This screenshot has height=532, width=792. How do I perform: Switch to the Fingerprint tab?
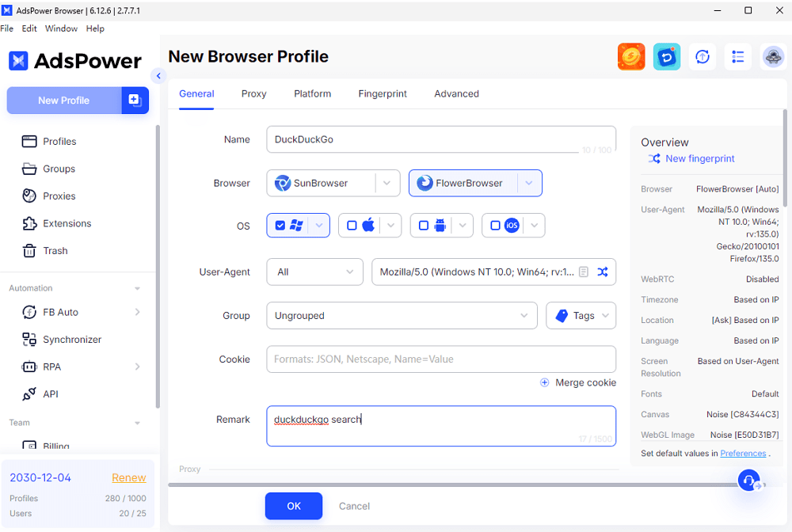[x=383, y=93]
